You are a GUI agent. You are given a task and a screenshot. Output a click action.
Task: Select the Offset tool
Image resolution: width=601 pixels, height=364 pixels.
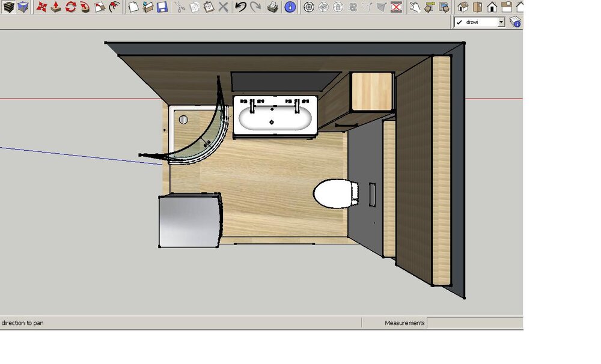pyautogui.click(x=114, y=7)
